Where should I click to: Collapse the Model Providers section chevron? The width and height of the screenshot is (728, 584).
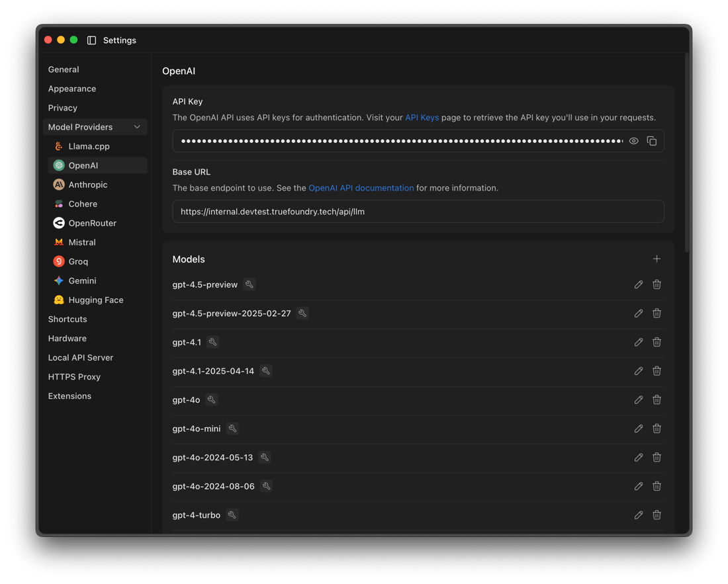tap(137, 127)
